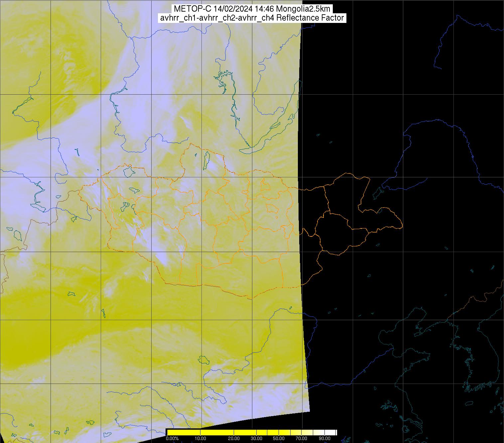Click the yellow reflectance color scale bar

252,432
